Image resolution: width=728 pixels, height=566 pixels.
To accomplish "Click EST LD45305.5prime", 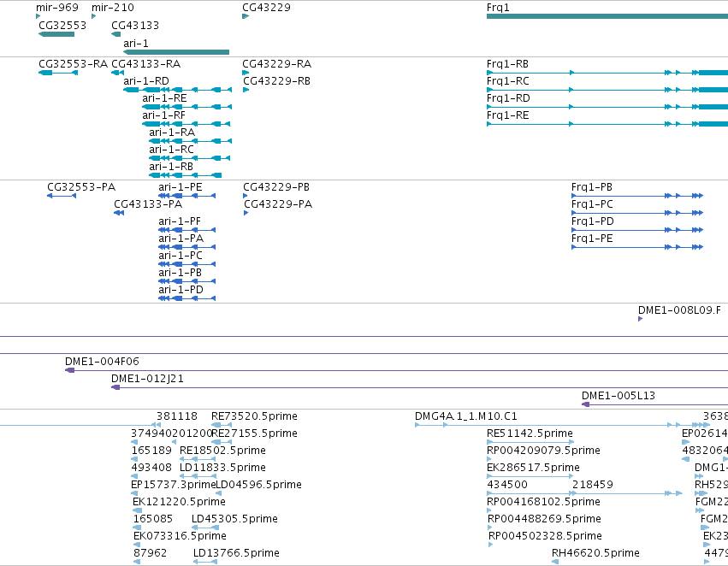I will 205,528.
